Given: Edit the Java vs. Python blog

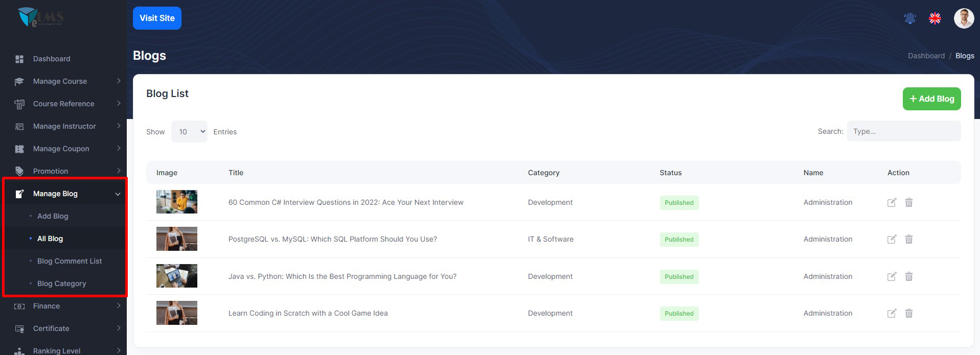Looking at the screenshot, I should coord(892,276).
